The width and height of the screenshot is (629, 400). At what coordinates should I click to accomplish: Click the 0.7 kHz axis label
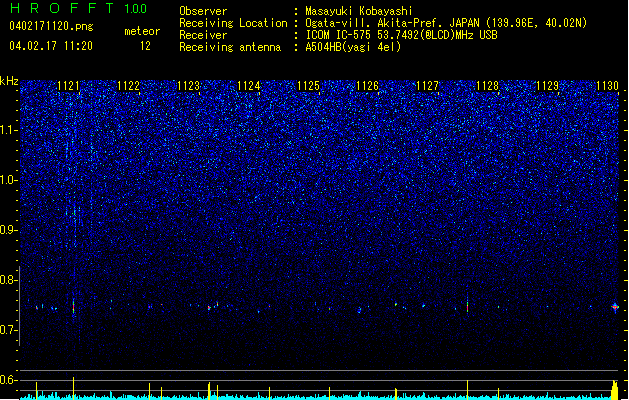point(8,330)
